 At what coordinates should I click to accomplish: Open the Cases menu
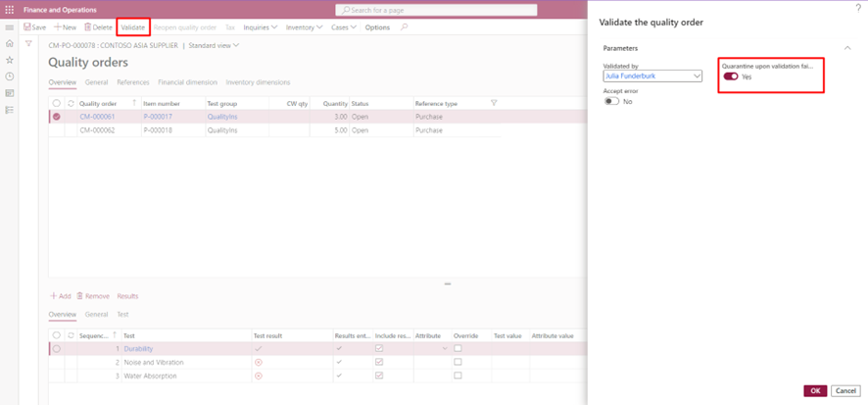pos(344,27)
